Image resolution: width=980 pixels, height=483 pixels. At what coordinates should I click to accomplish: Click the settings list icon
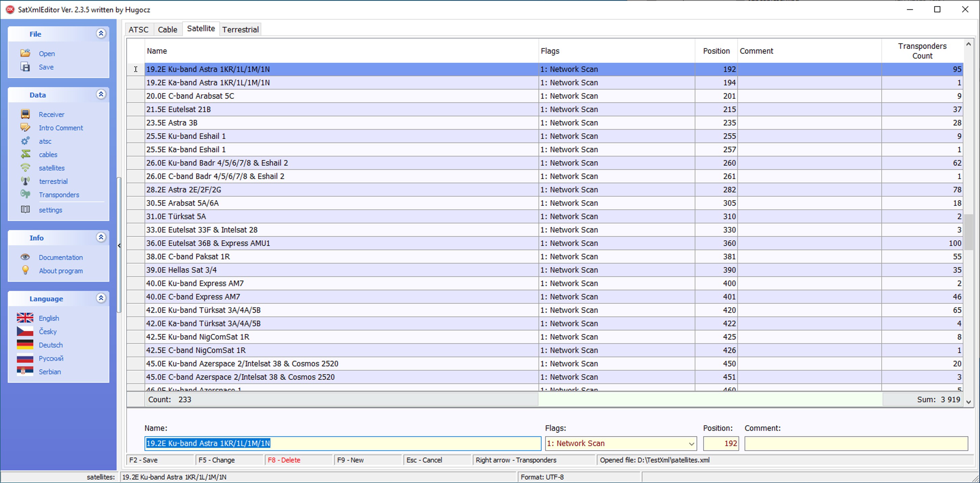(25, 210)
